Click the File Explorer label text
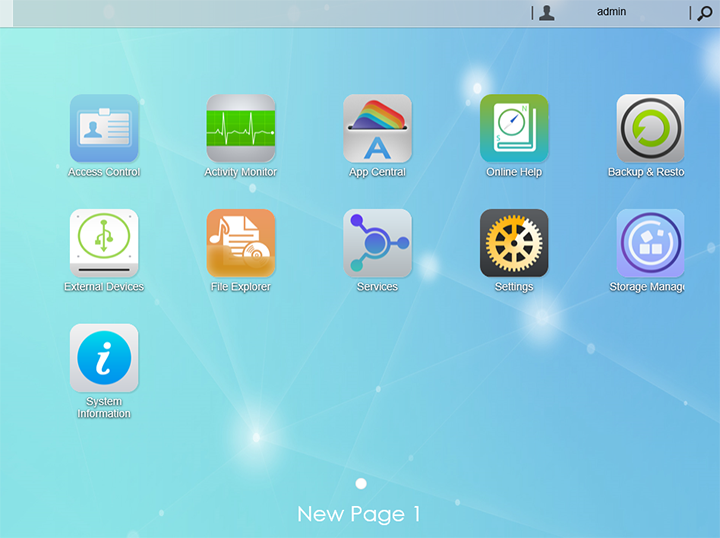 click(x=241, y=287)
